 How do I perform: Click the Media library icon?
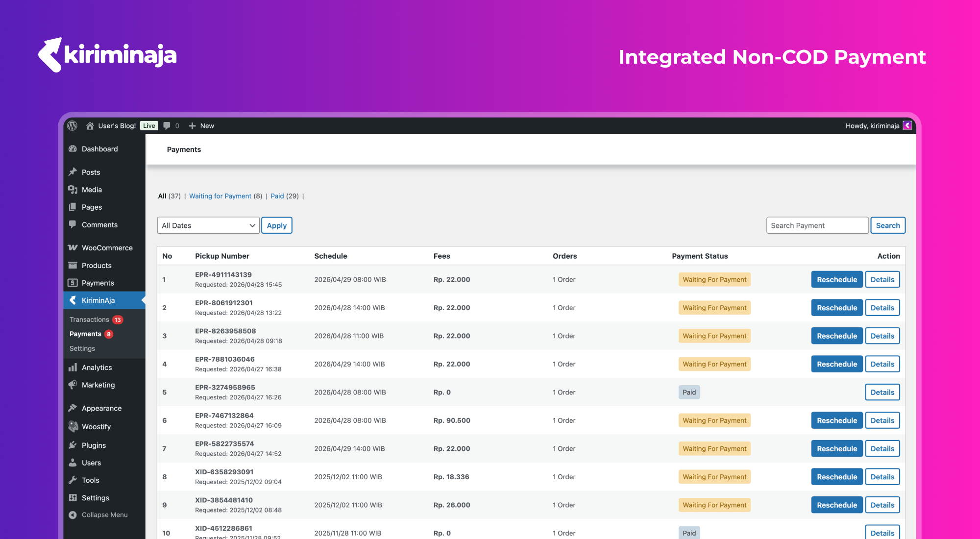click(x=73, y=190)
